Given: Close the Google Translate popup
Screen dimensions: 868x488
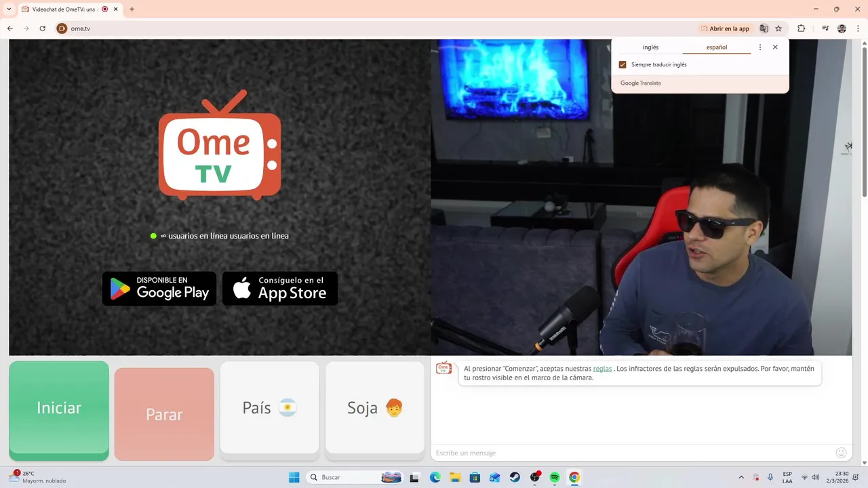Looking at the screenshot, I should tap(775, 47).
